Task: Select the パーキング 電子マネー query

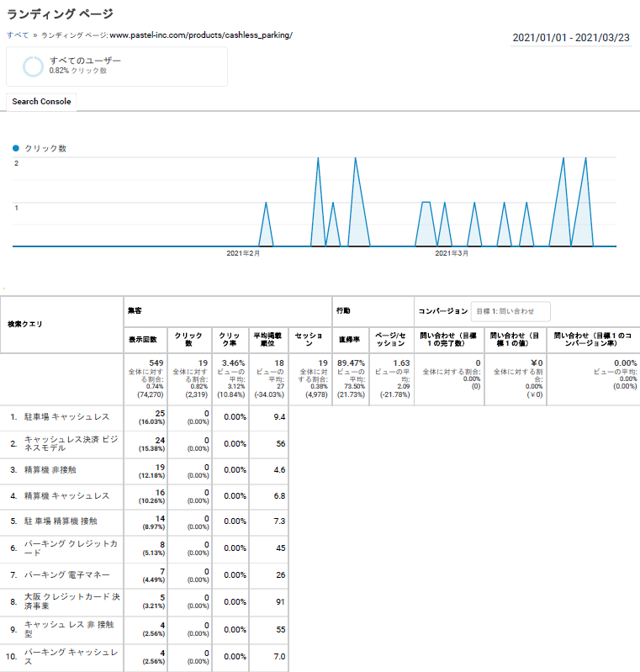Action: pyautogui.click(x=61, y=574)
